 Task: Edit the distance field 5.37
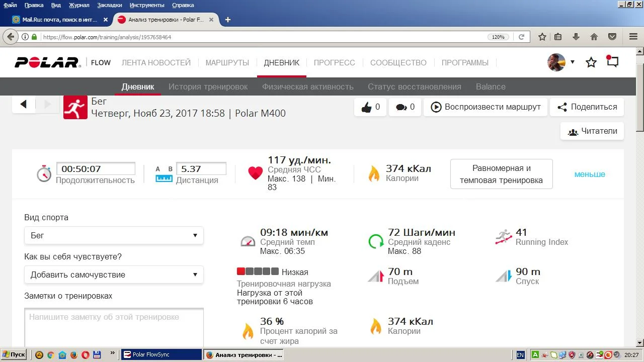(201, 169)
